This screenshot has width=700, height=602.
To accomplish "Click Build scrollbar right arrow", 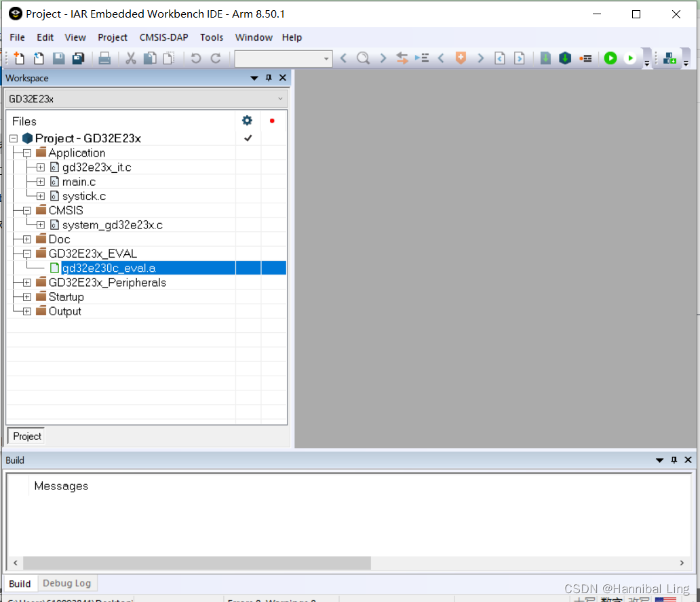I will (682, 563).
